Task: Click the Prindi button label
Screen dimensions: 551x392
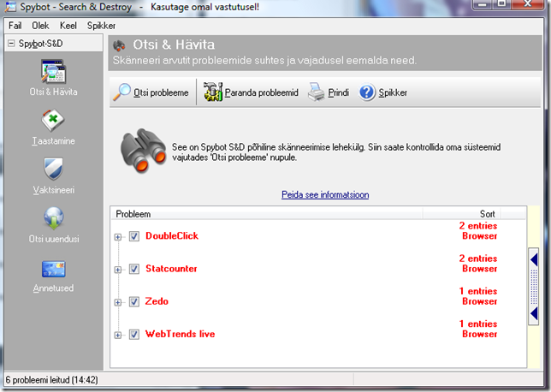Action: pyautogui.click(x=339, y=92)
